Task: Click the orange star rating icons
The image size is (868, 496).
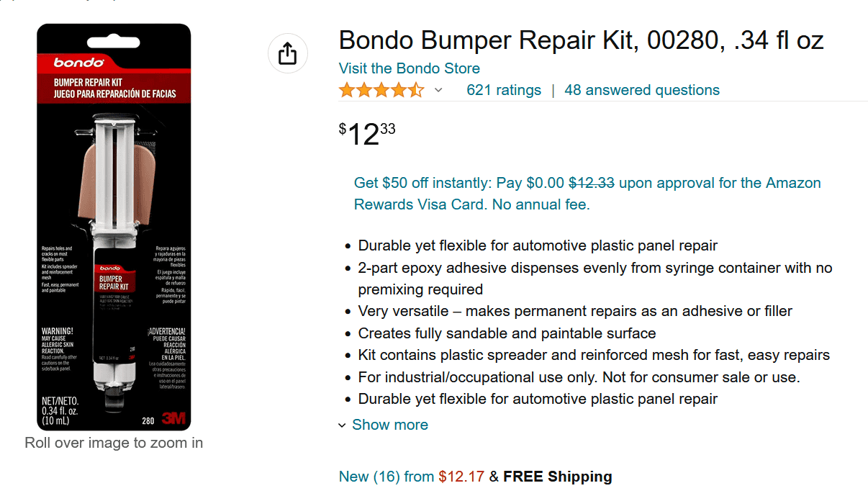Action: click(x=381, y=91)
